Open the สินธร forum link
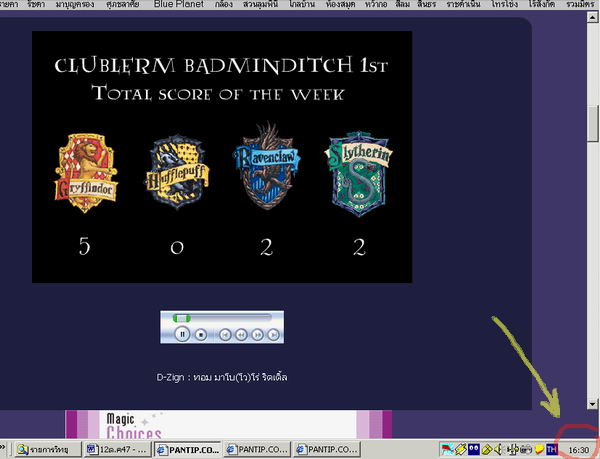Image resolution: width=600 pixels, height=459 pixels. pos(427,4)
